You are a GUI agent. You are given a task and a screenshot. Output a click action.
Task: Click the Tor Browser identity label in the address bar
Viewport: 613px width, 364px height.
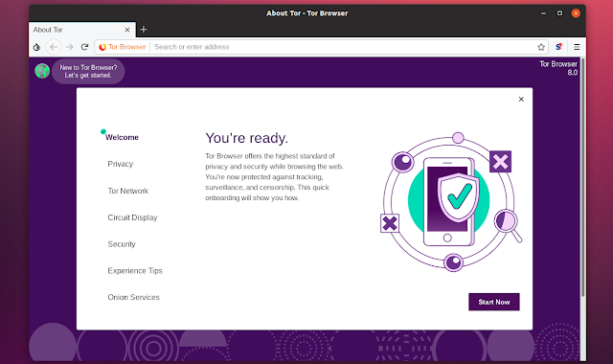[123, 47]
